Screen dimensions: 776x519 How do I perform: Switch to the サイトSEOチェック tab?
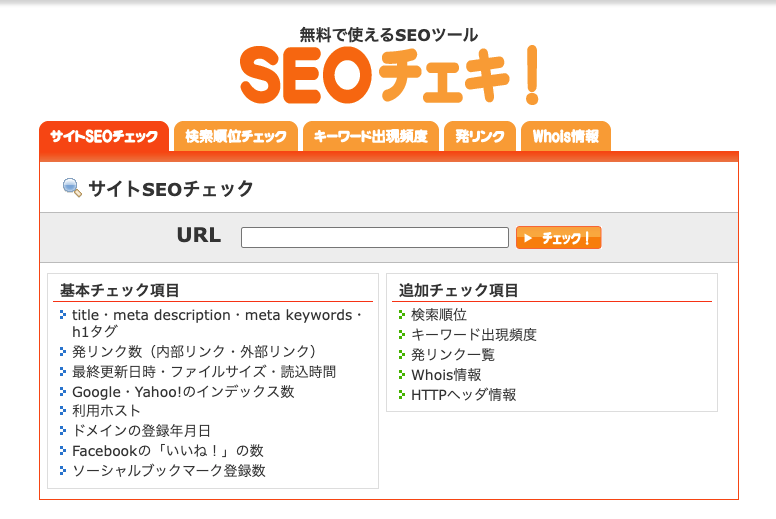[104, 137]
